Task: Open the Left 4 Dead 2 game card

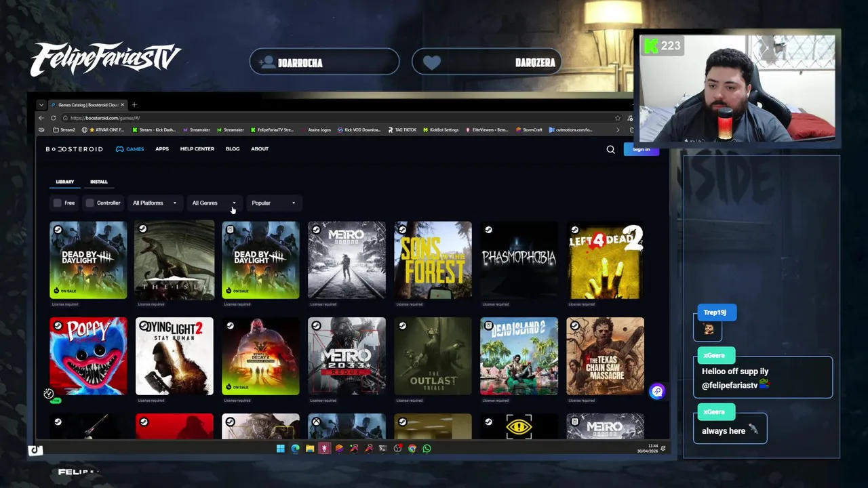Action: [x=605, y=260]
